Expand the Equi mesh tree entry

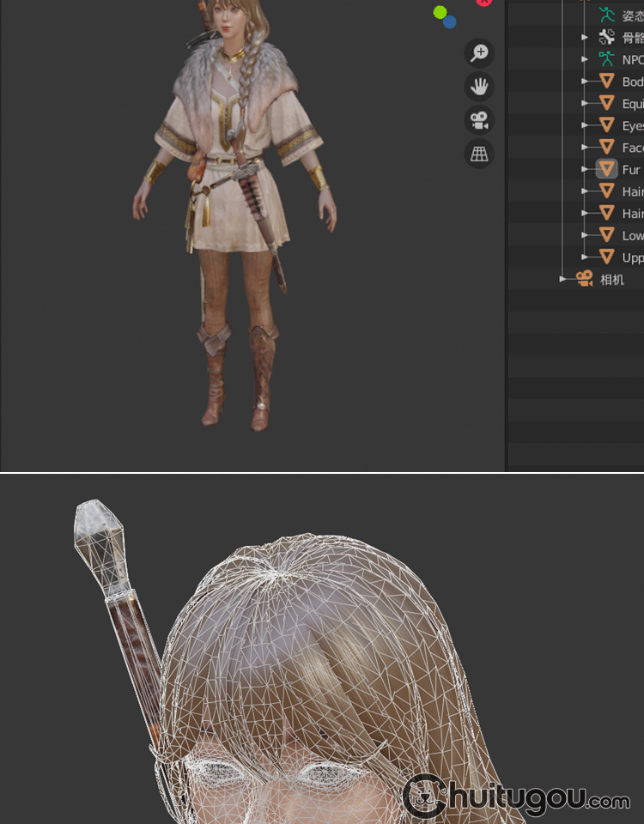585,103
